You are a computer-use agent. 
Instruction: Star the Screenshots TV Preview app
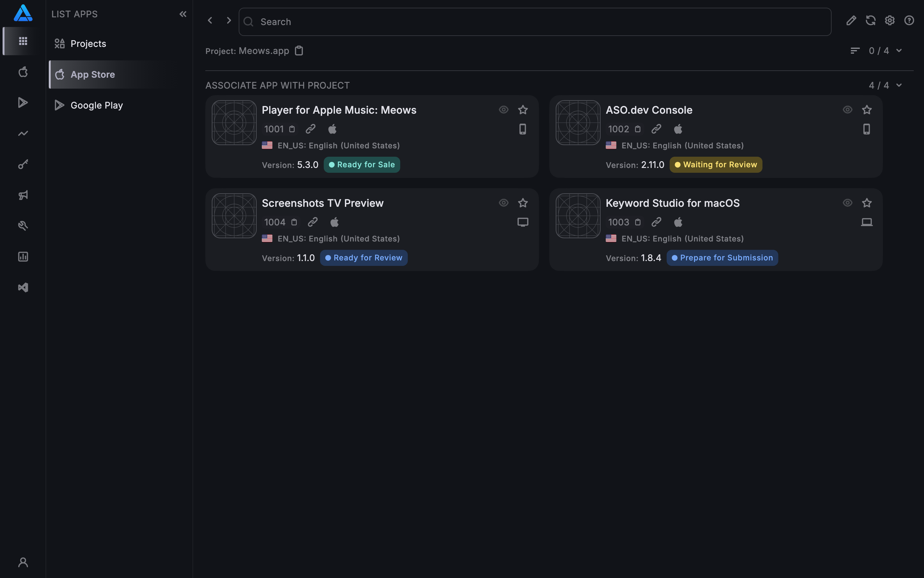click(523, 203)
